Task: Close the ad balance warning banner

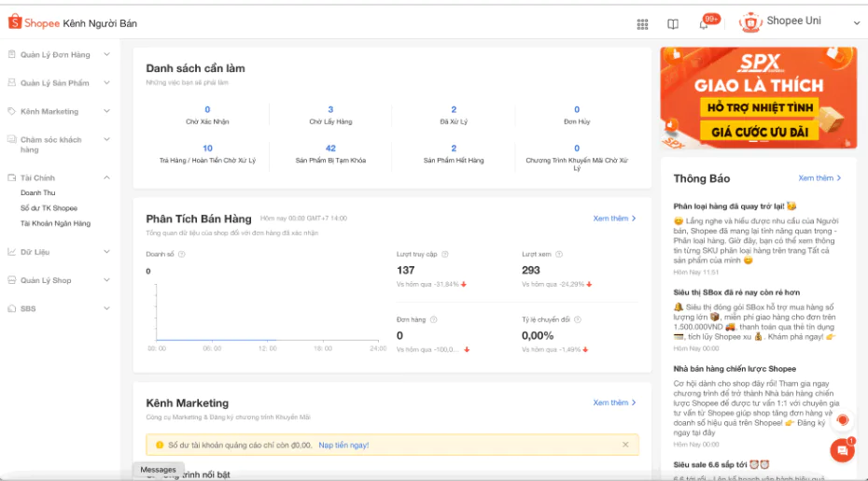Action: 625,445
